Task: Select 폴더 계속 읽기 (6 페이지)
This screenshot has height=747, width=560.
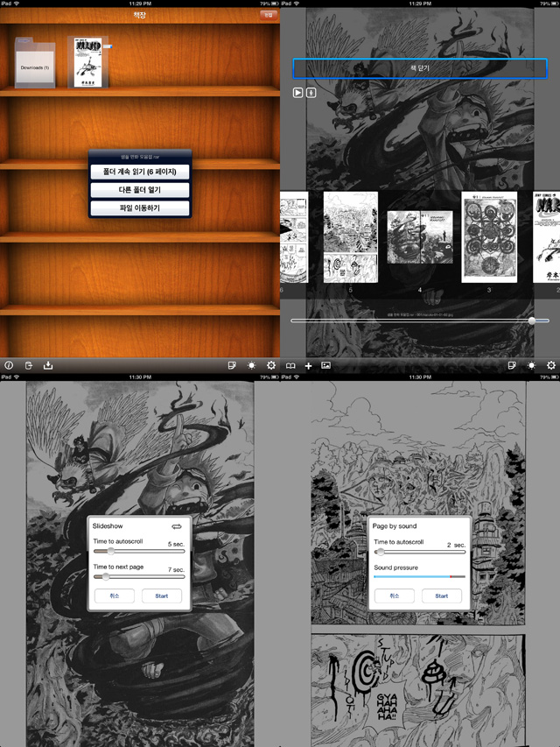Action: [x=140, y=172]
